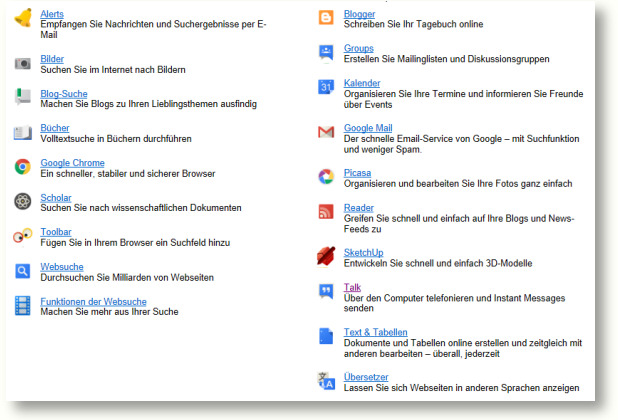Click the orange Blogger icon

pyautogui.click(x=326, y=17)
